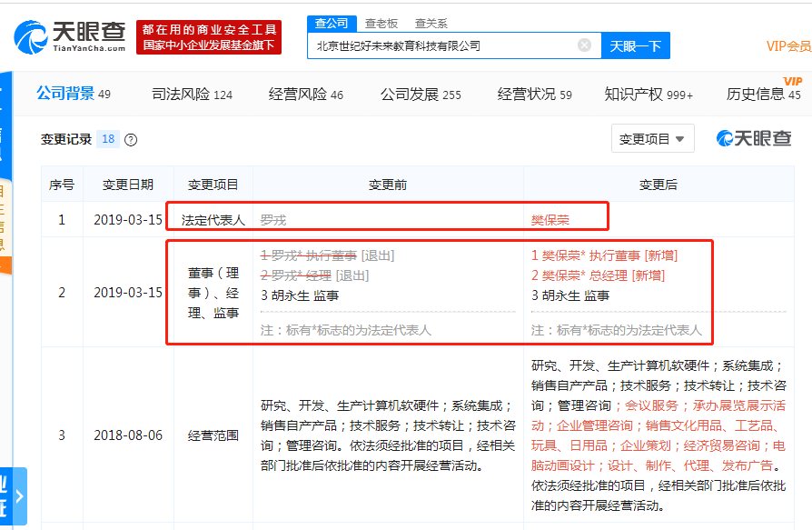This screenshot has width=812, height=530.
Task: Click the 变更项目 column header
Action: pyautogui.click(x=213, y=185)
